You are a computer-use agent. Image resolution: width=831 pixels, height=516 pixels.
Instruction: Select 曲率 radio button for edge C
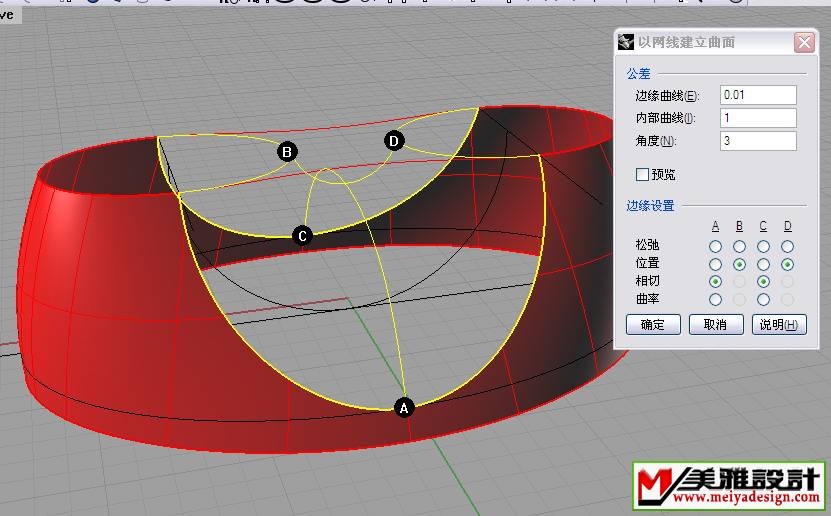[763, 299]
